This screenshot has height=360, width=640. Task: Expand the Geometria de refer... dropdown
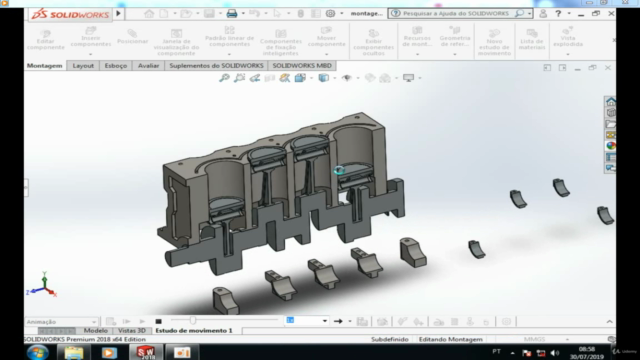(x=455, y=54)
